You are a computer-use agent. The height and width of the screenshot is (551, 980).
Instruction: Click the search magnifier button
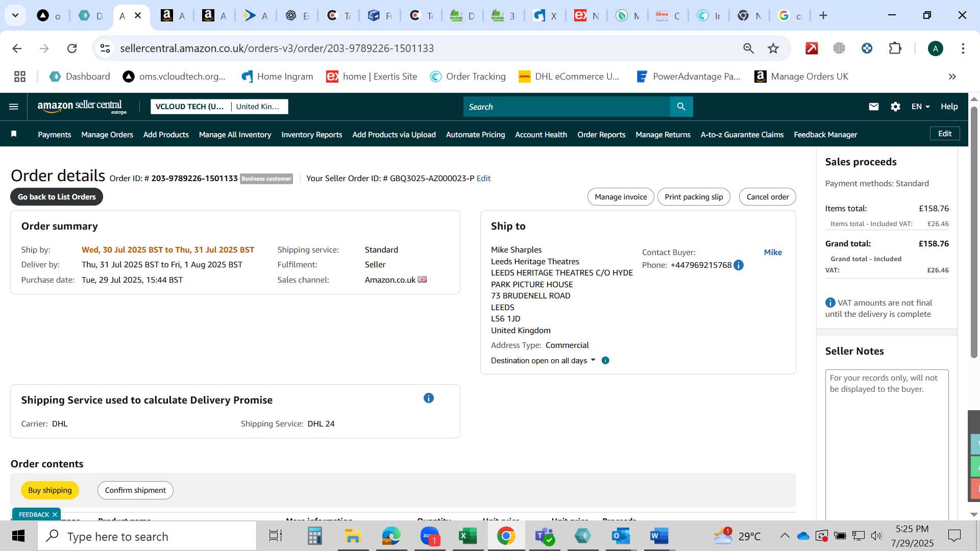681,107
